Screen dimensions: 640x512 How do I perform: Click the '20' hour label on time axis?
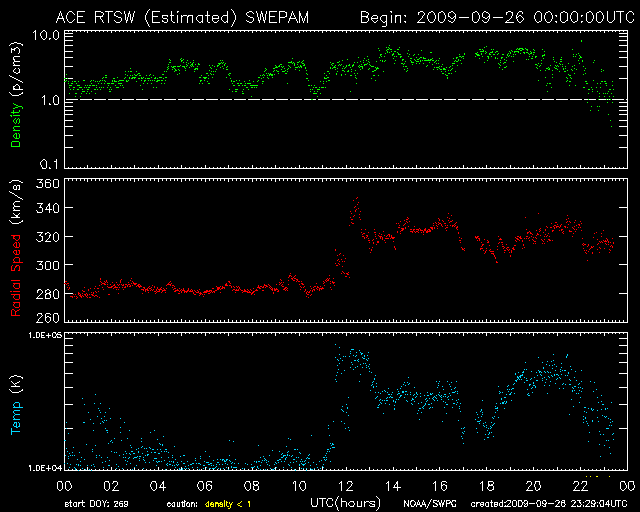pyautogui.click(x=533, y=486)
